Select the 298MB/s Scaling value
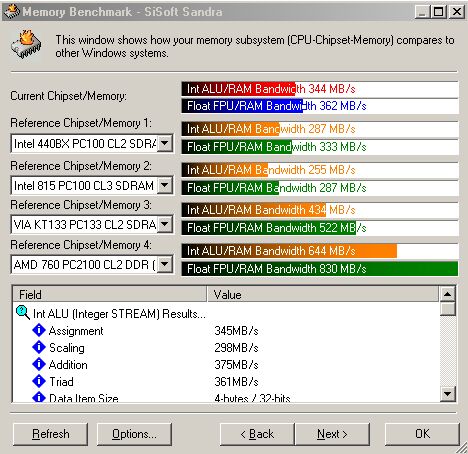The image size is (468, 454). coord(236,348)
